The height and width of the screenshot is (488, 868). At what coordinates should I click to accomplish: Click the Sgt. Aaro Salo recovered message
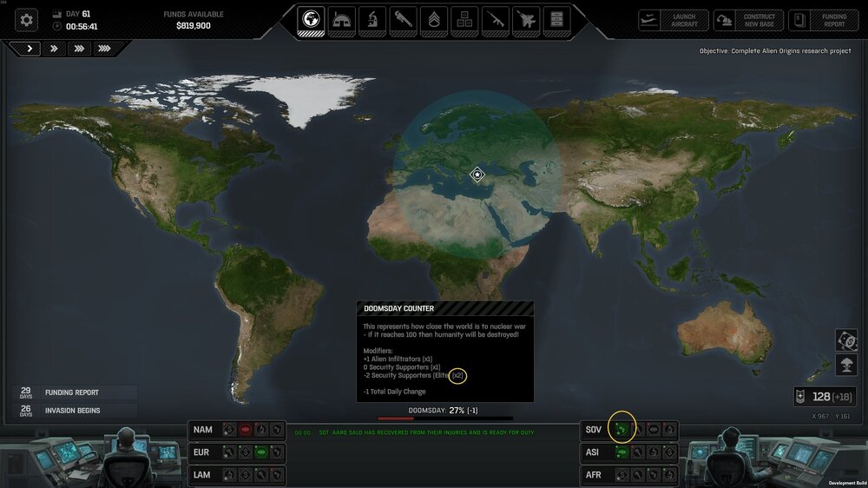pyautogui.click(x=426, y=432)
